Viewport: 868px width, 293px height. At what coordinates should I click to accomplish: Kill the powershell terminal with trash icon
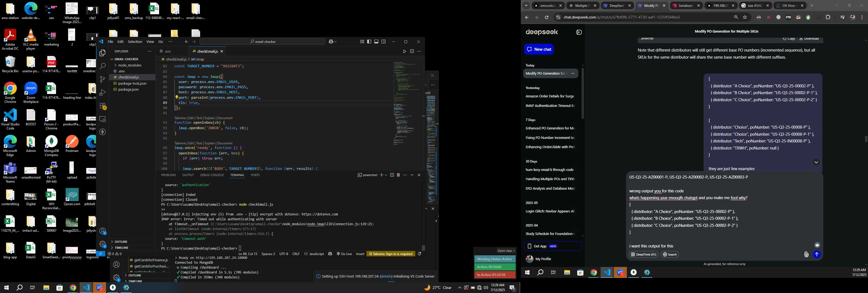[398, 175]
